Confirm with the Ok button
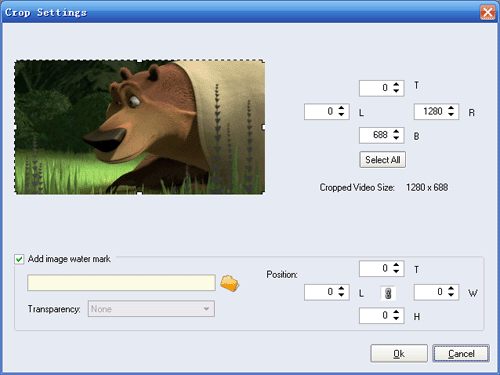The width and height of the screenshot is (500, 375). point(399,353)
